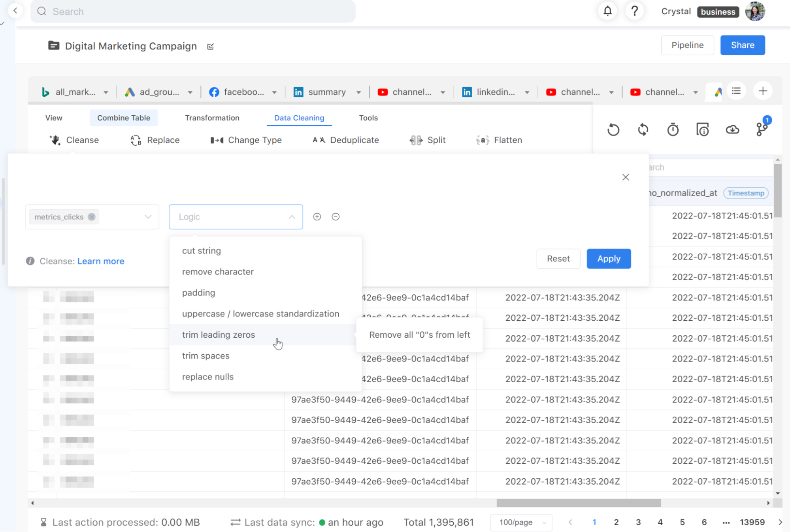Click the horizontal scrollbar thumb
The height and width of the screenshot is (532, 790).
pyautogui.click(x=578, y=503)
